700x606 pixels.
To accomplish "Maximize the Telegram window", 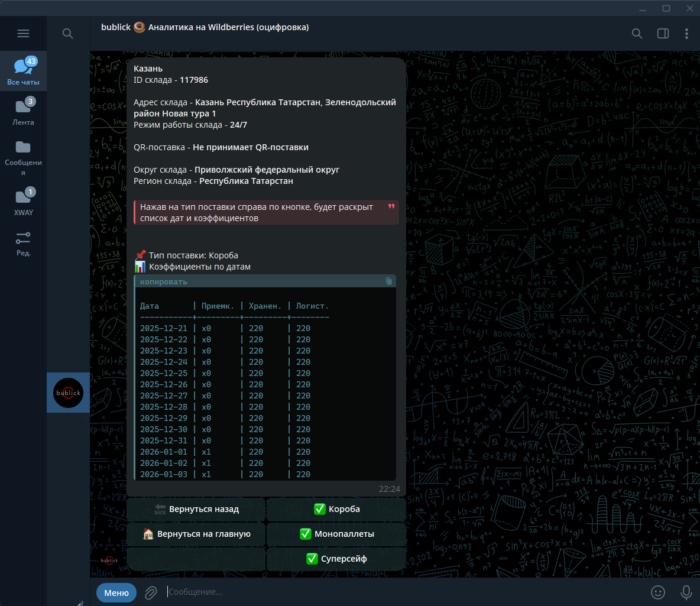I will (x=666, y=8).
